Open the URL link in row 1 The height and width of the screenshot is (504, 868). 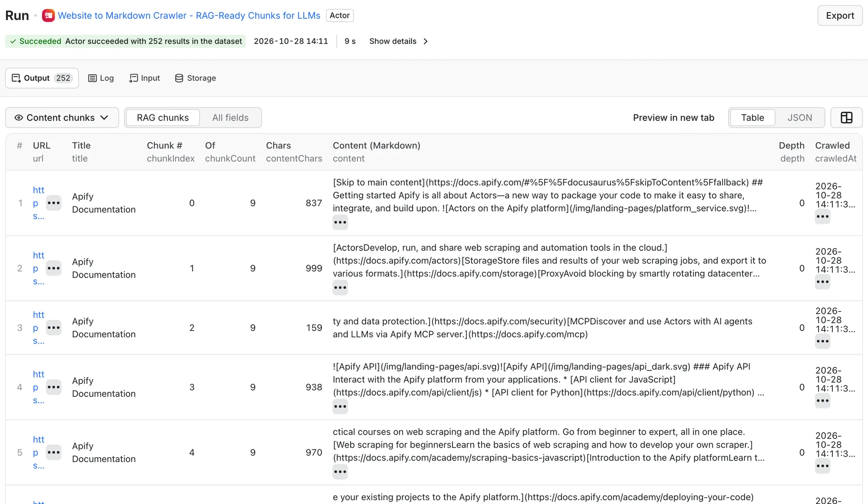[x=39, y=203]
